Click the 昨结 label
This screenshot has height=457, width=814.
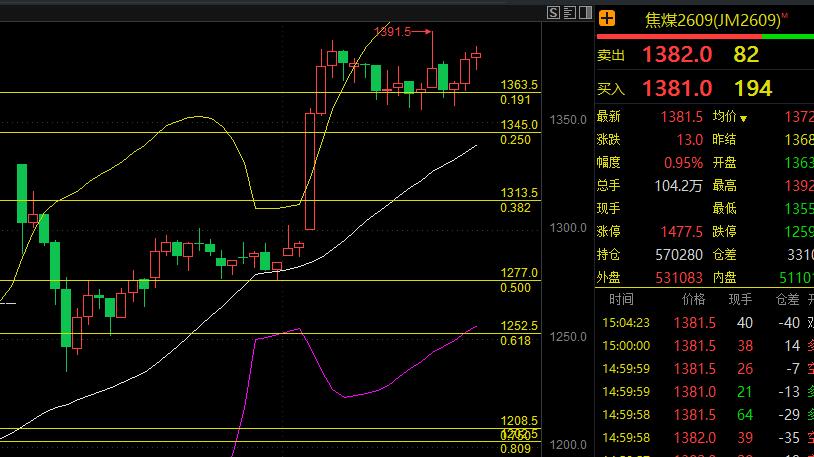[724, 140]
